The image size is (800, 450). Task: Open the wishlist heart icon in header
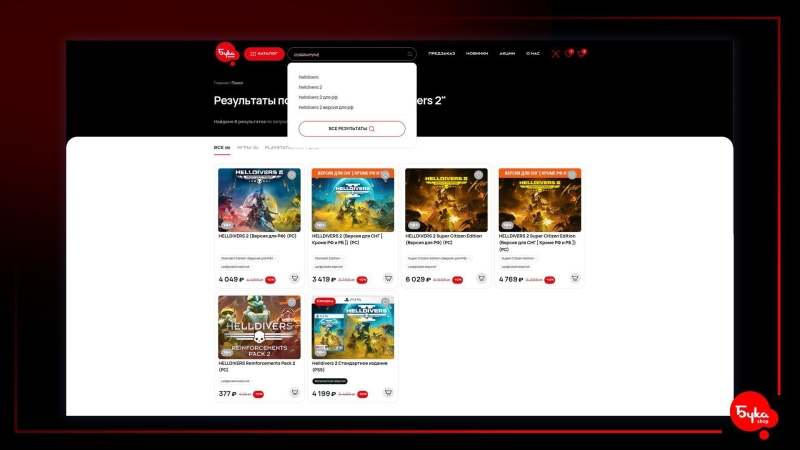(568, 54)
